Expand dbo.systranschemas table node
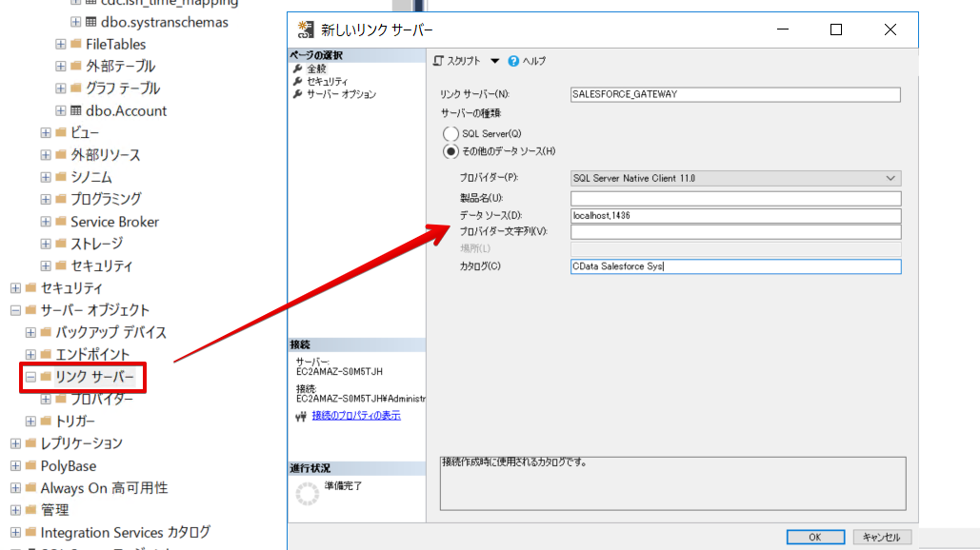980x550 pixels. [75, 22]
